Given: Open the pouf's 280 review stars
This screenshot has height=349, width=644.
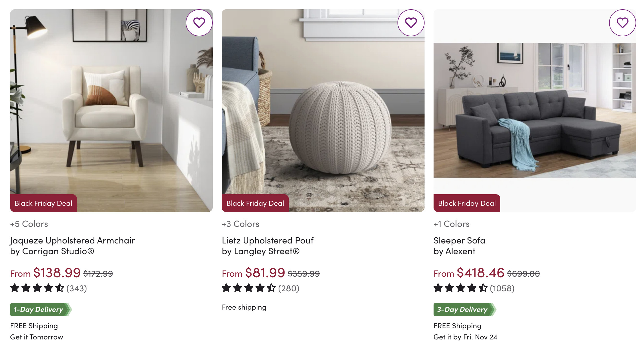Looking at the screenshot, I should tap(260, 288).
